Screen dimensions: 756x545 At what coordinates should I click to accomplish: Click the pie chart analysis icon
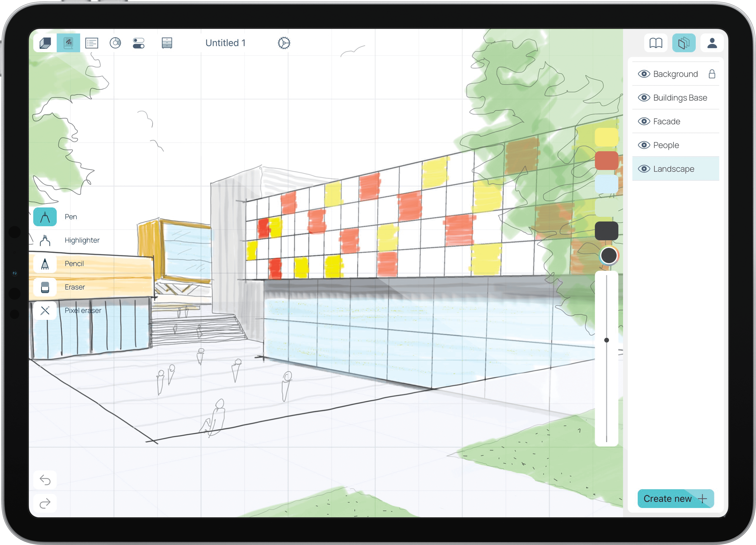pyautogui.click(x=115, y=43)
